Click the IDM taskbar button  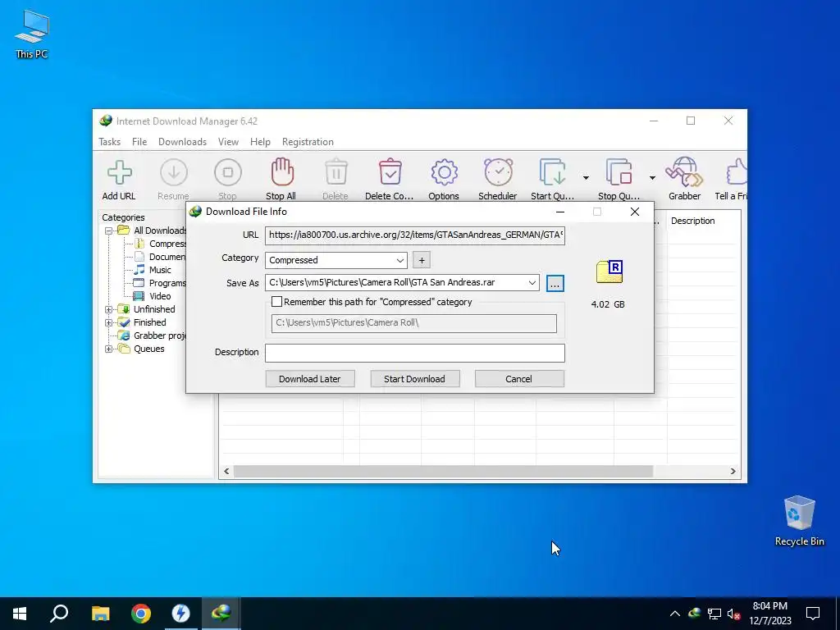pyautogui.click(x=221, y=614)
